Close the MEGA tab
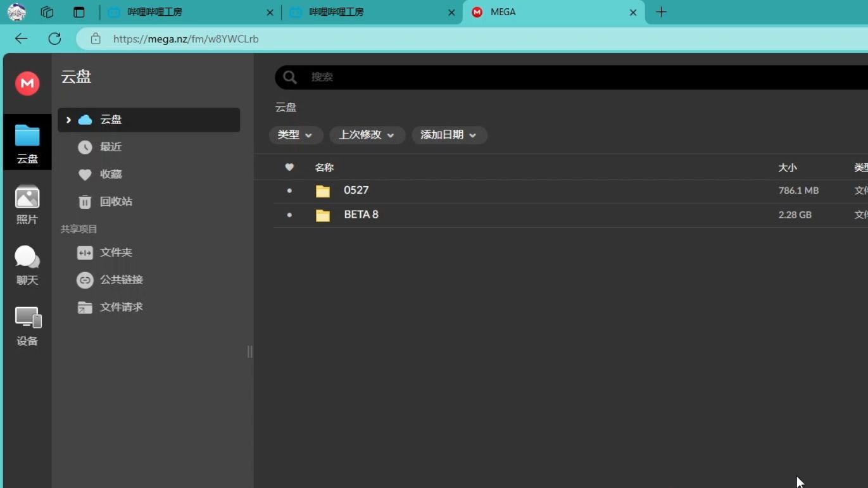The height and width of the screenshot is (488, 868). tap(633, 12)
